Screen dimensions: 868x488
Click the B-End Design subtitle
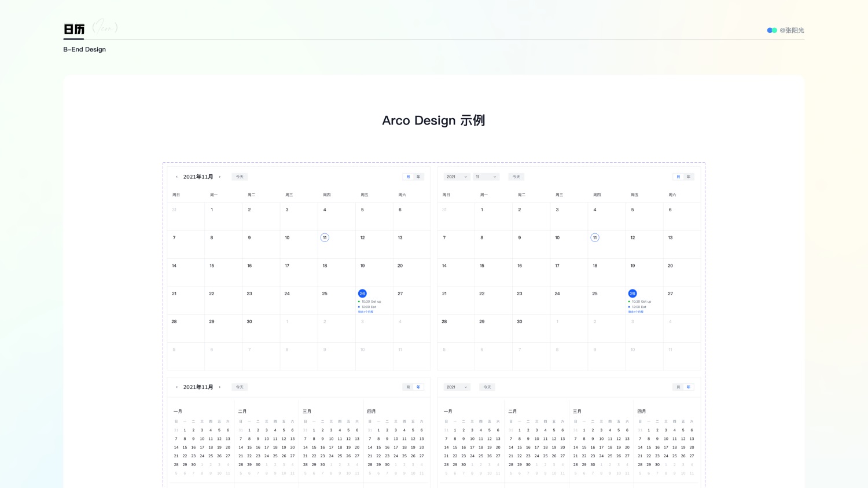[84, 49]
